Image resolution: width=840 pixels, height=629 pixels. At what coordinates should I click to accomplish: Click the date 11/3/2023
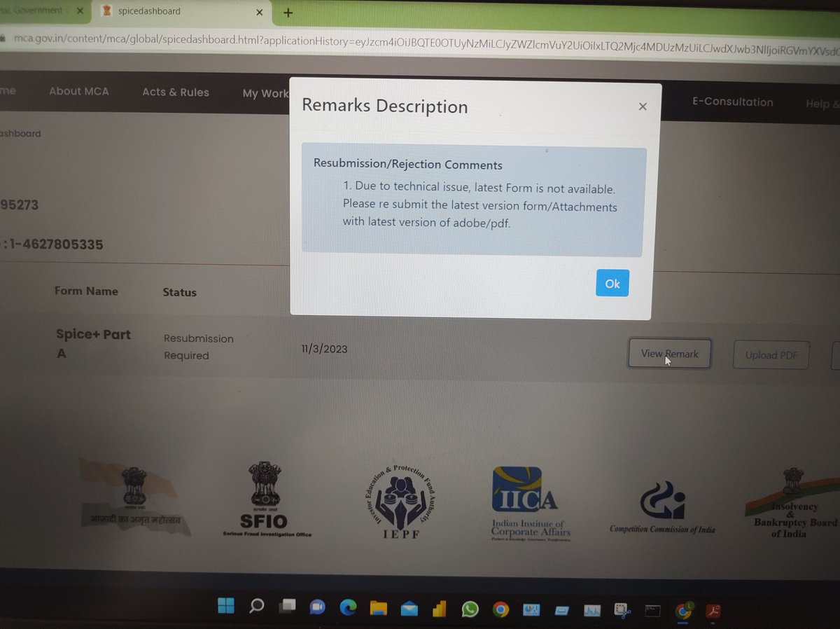pyautogui.click(x=324, y=348)
